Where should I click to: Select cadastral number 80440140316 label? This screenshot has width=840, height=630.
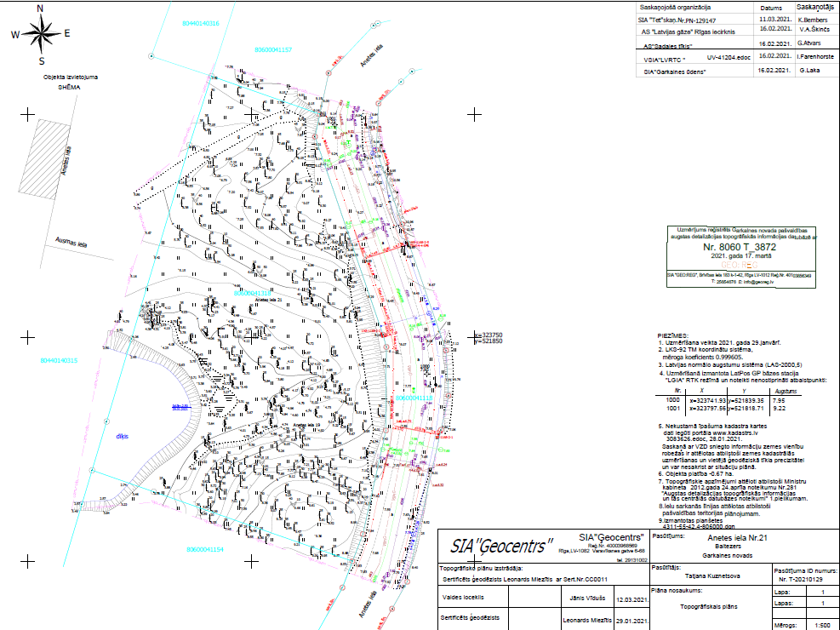click(x=201, y=24)
